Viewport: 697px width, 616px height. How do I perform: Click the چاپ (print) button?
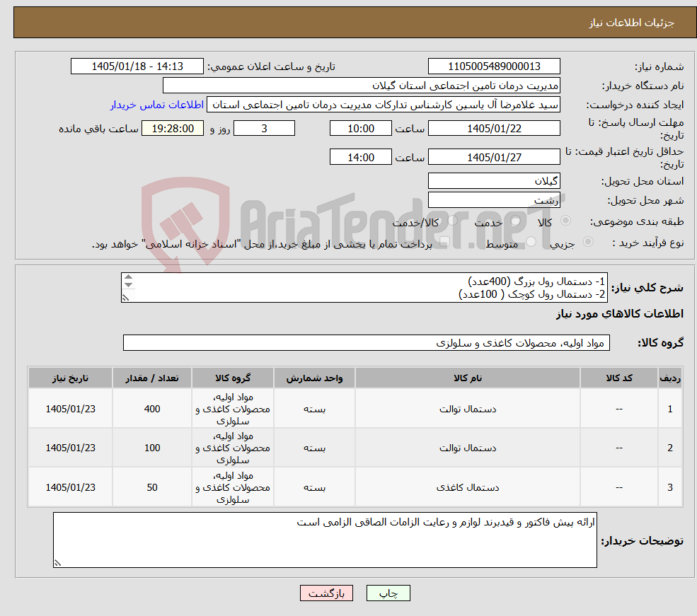[388, 593]
